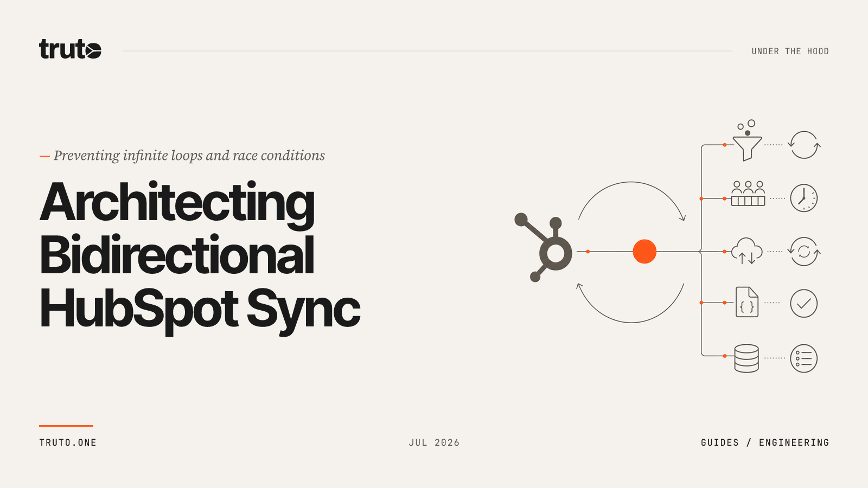The image size is (868, 488).
Task: Click the circular sync arrows beside the funnel
Action: click(804, 145)
